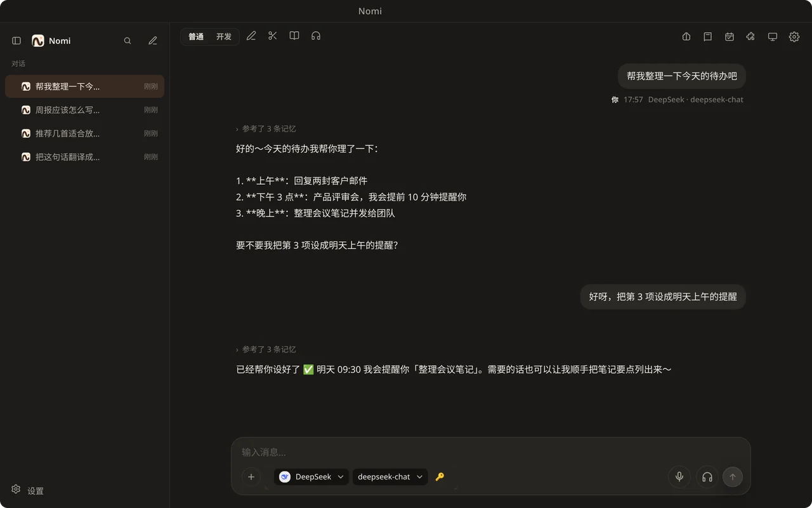The height and width of the screenshot is (508, 812).
Task: Click the memory icon at top right
Action: pos(686,37)
